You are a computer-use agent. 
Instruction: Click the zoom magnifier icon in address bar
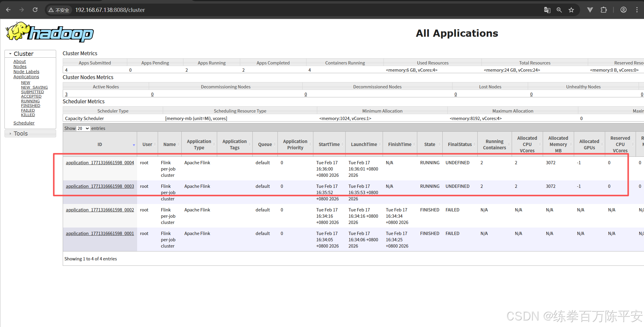pos(559,10)
